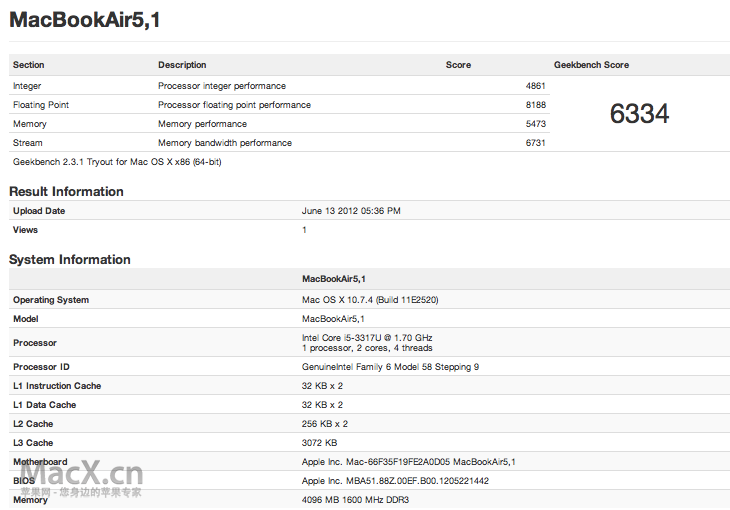
Task: Select 'Mac OS X 10.7.4 (Build 11E2520)' value
Action: [x=370, y=300]
